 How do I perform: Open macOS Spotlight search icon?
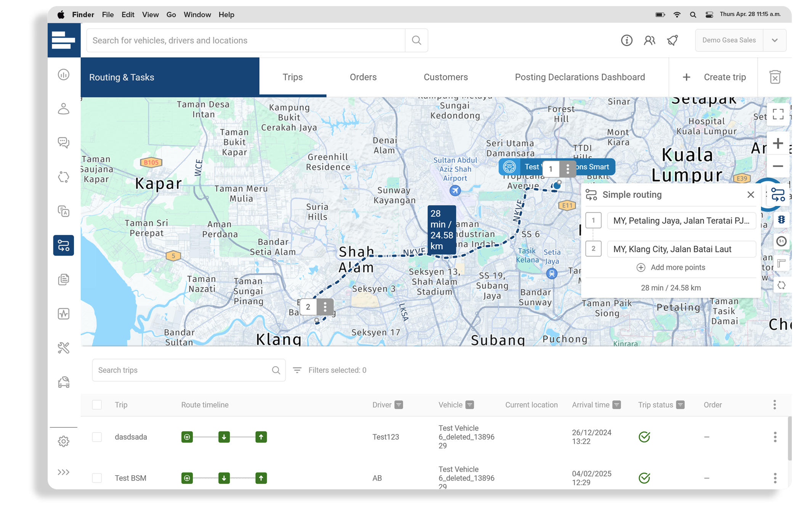[x=693, y=14]
